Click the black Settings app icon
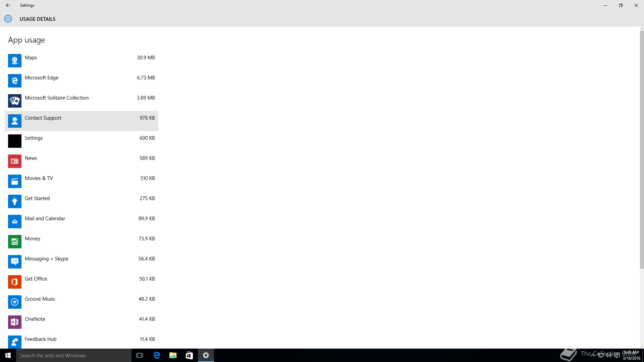644x362 pixels. point(15,141)
